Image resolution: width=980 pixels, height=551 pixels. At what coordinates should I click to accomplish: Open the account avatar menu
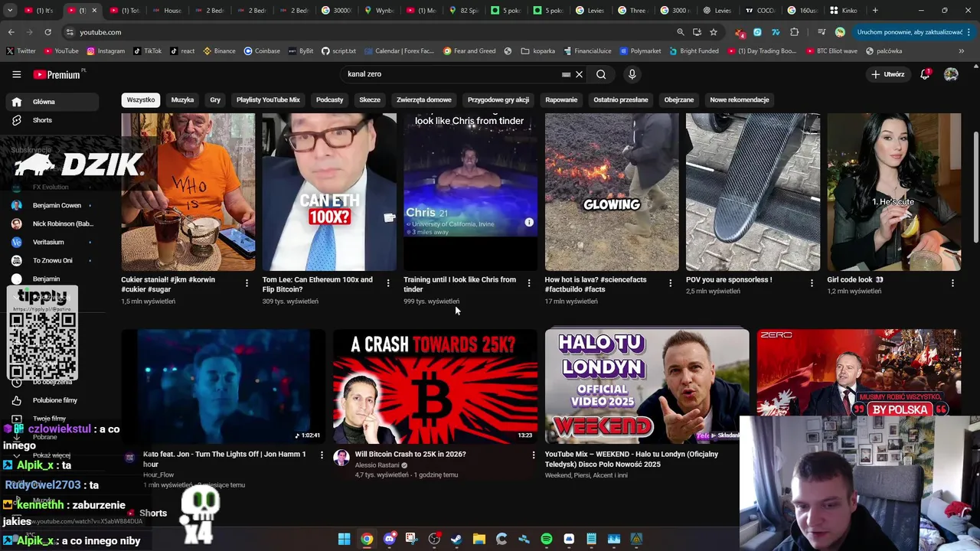tap(951, 74)
